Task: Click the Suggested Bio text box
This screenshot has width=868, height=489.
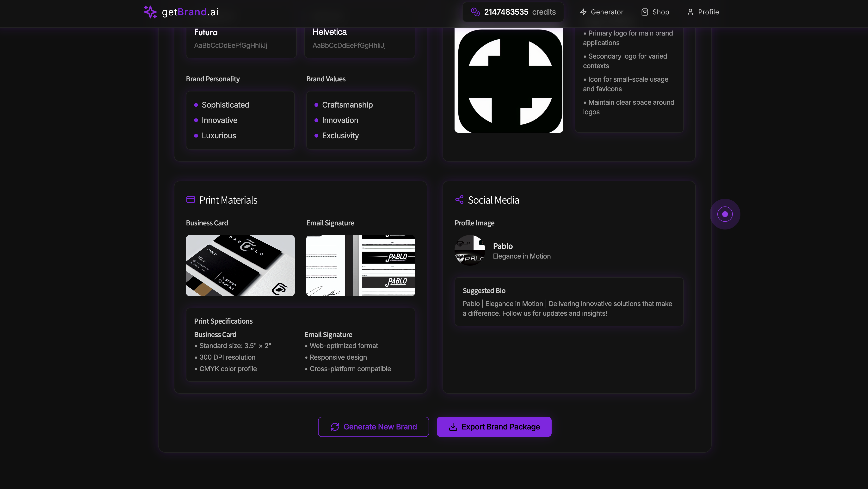Action: pos(569,302)
